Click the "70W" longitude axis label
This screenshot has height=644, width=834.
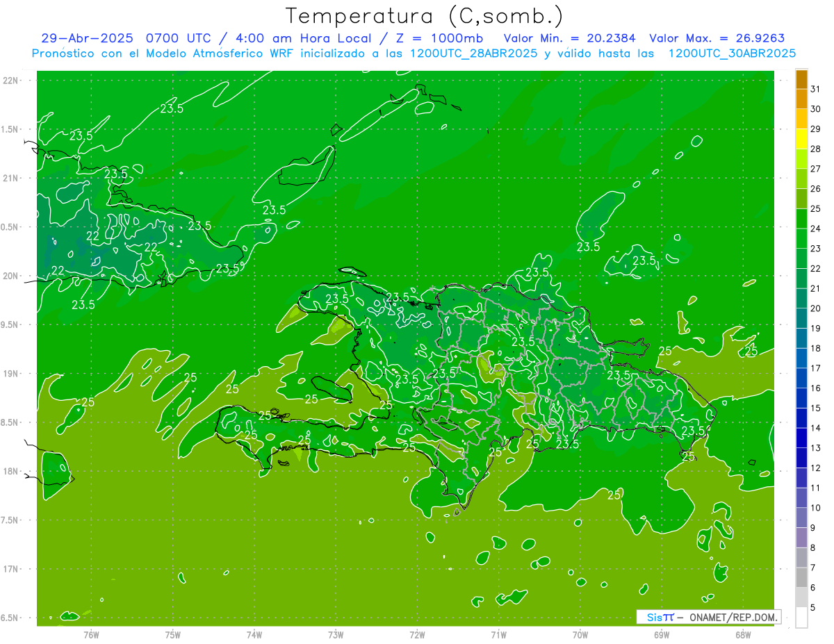tap(580, 634)
